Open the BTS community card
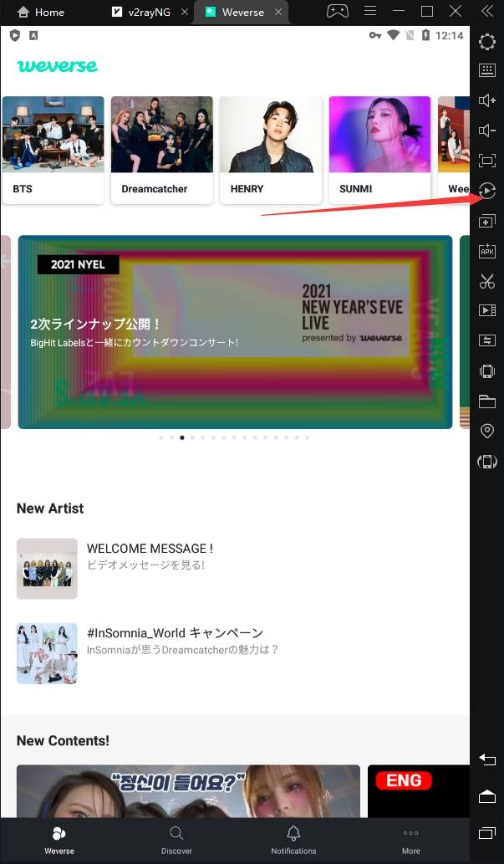Viewport: 504px width, 864px height. coord(53,150)
